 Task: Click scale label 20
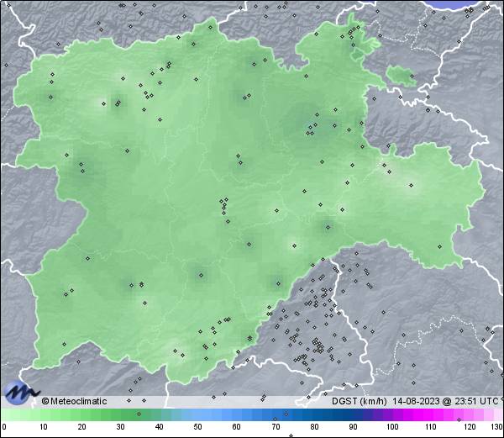click(82, 427)
